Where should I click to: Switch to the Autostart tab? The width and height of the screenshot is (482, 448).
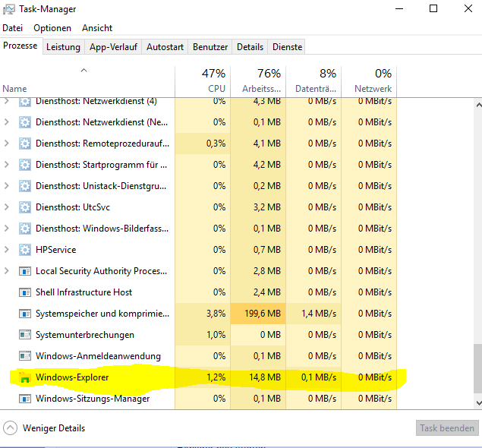pos(165,47)
